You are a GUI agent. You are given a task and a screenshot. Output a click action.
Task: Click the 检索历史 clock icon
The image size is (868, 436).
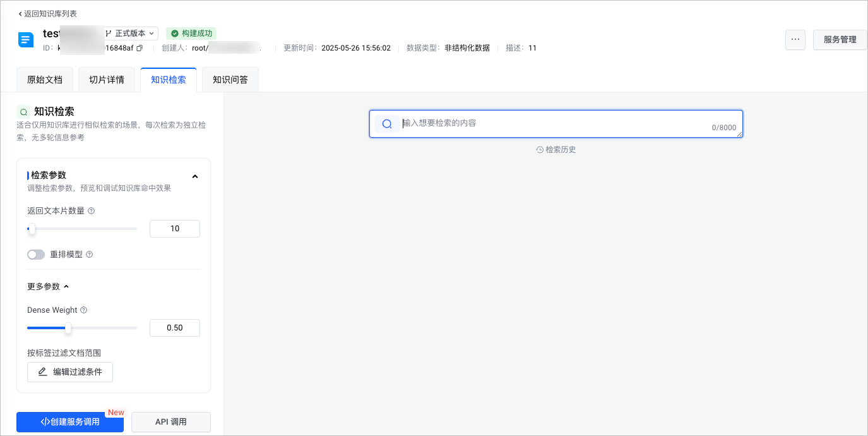click(540, 150)
